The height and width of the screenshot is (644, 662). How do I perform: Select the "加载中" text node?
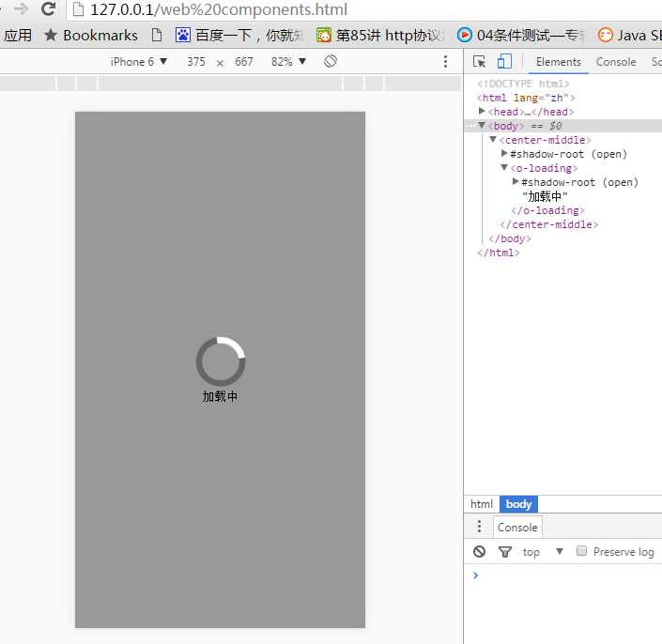click(x=545, y=196)
